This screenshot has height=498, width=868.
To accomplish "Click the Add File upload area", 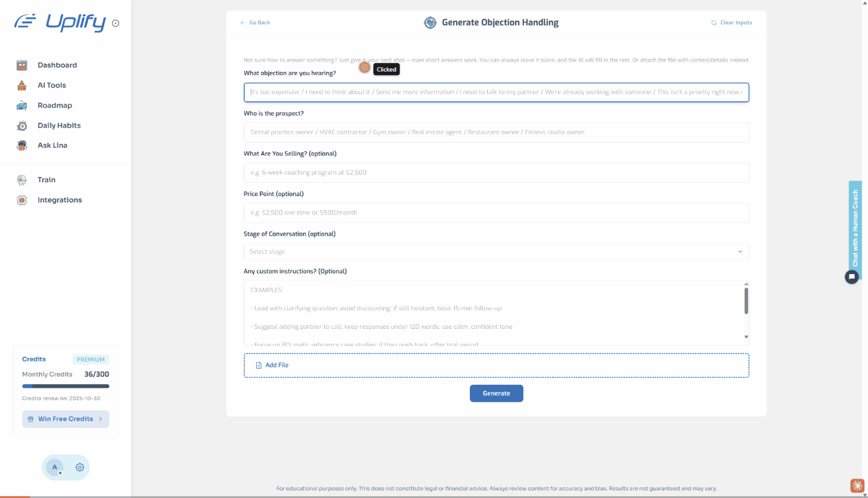I will tap(496, 365).
